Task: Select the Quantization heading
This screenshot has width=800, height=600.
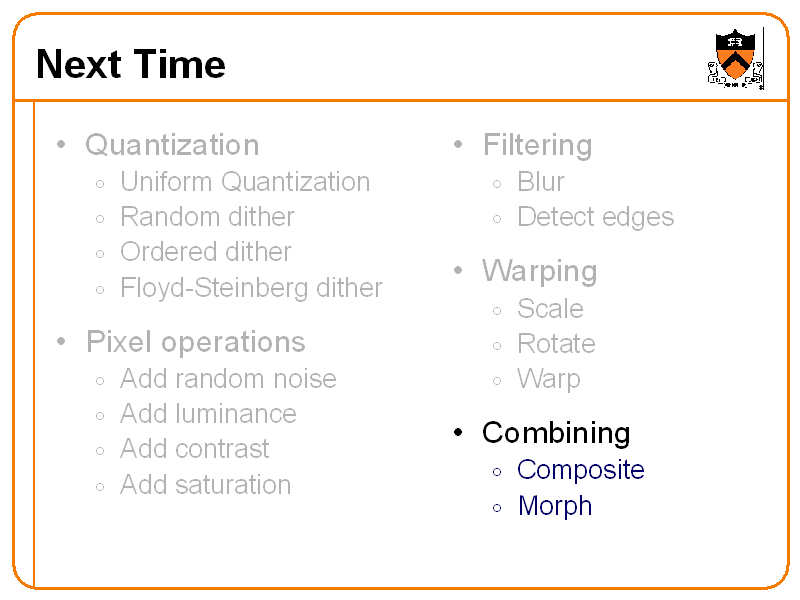Action: (x=172, y=145)
